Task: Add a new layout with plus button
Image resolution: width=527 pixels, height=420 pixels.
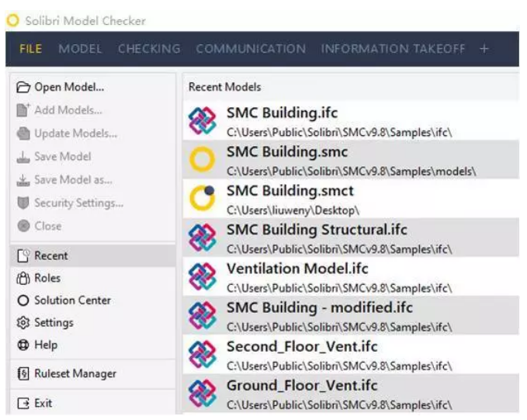Action: pyautogui.click(x=484, y=49)
